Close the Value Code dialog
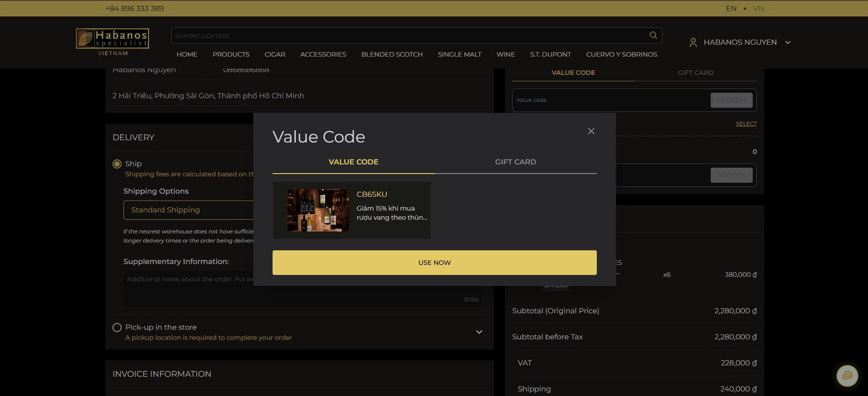This screenshot has width=868, height=396. point(591,131)
